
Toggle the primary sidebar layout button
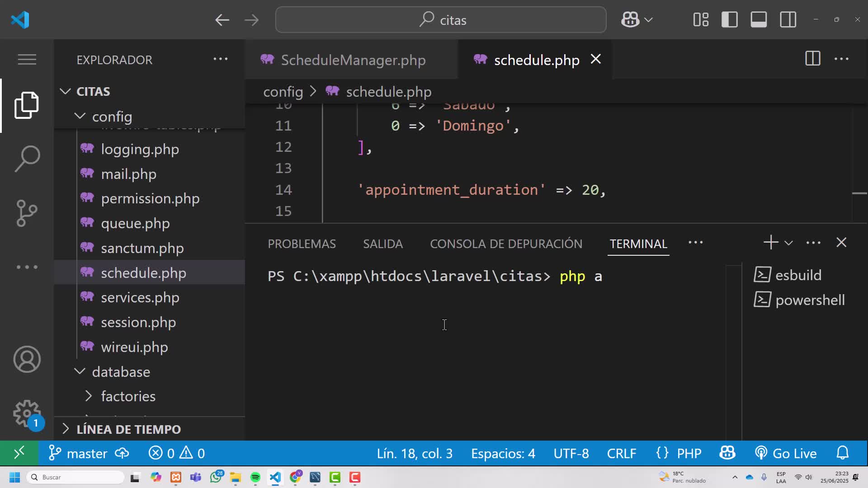(x=730, y=20)
